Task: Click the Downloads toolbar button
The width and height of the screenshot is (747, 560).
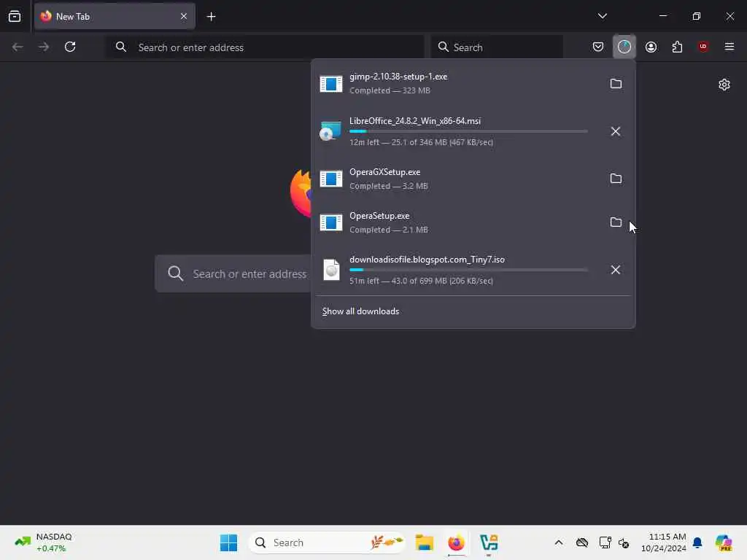Action: [624, 47]
